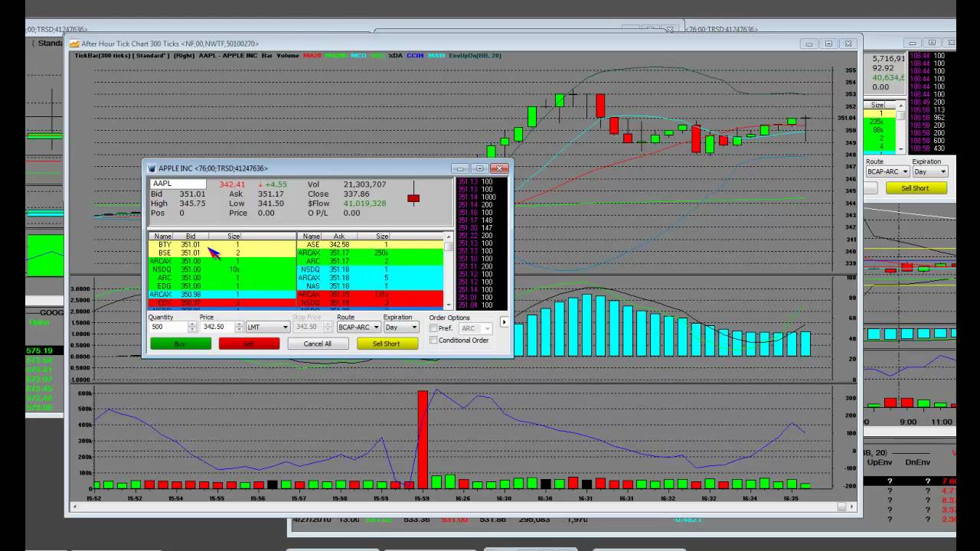Decrease Quantity with the down stepper
Image resolution: width=980 pixels, height=551 pixels.
(x=192, y=330)
